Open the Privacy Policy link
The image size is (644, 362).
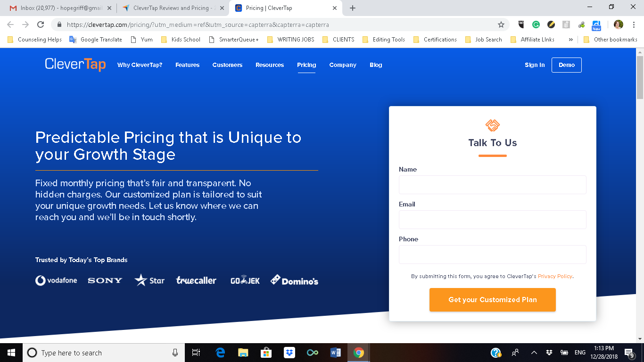pyautogui.click(x=555, y=276)
